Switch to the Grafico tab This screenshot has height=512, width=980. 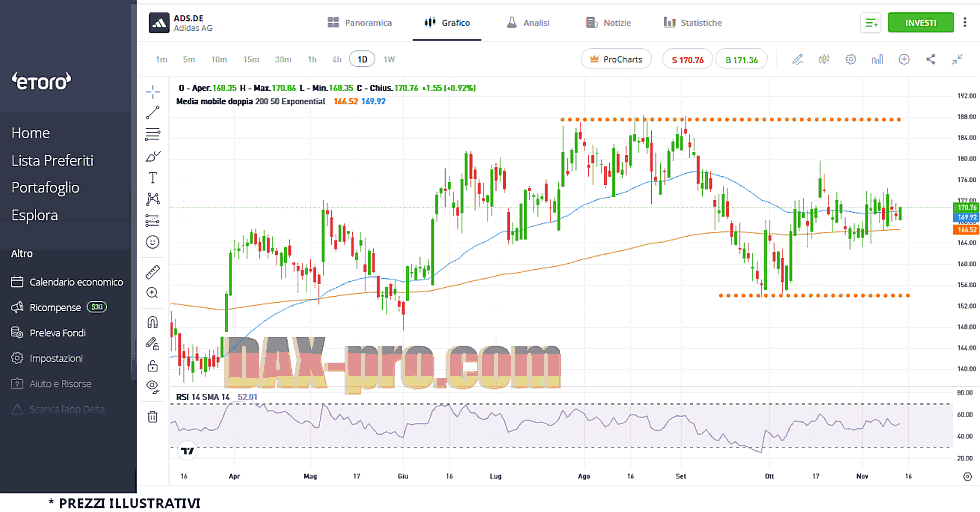tap(447, 23)
